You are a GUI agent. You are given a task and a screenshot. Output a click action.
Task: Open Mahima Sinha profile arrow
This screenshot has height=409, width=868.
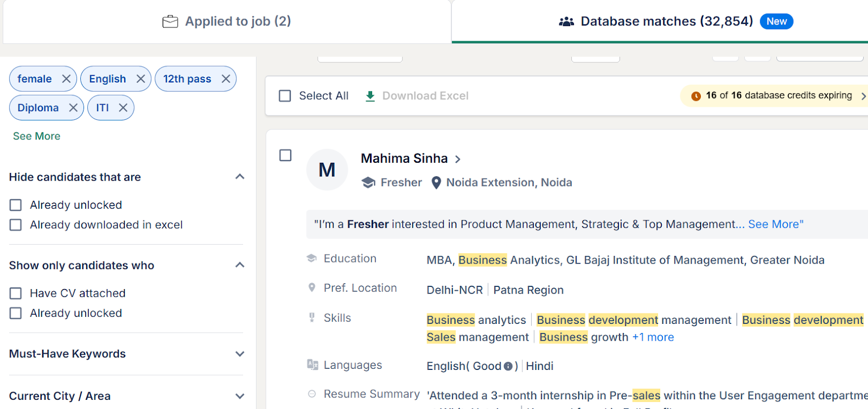click(458, 159)
